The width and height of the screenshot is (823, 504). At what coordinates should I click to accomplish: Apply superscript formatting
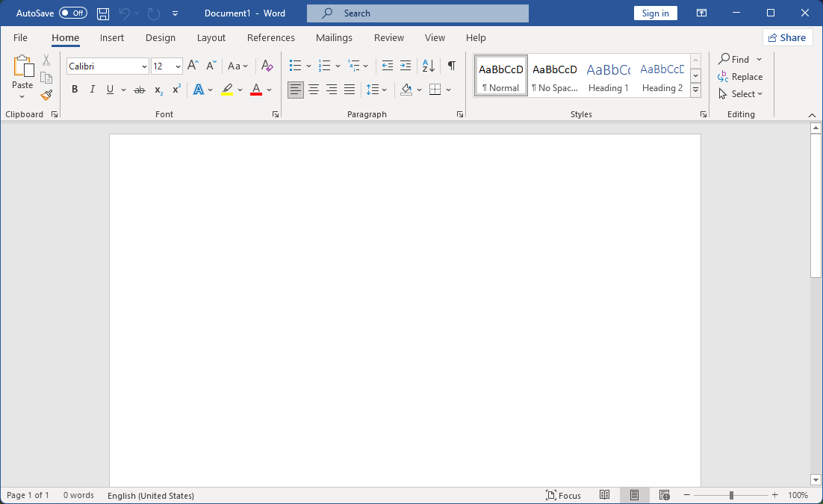pos(176,90)
